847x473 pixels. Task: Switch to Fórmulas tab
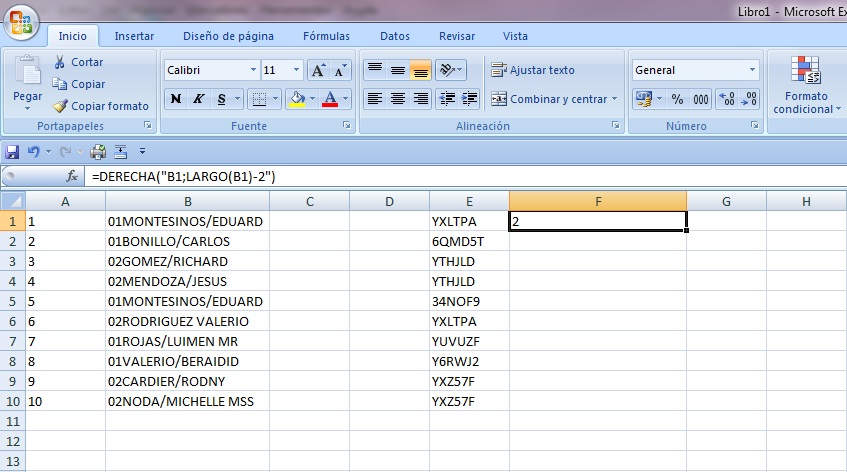pos(326,36)
